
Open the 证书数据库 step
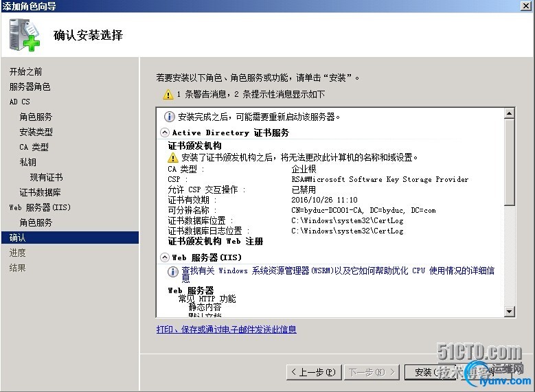click(x=40, y=192)
